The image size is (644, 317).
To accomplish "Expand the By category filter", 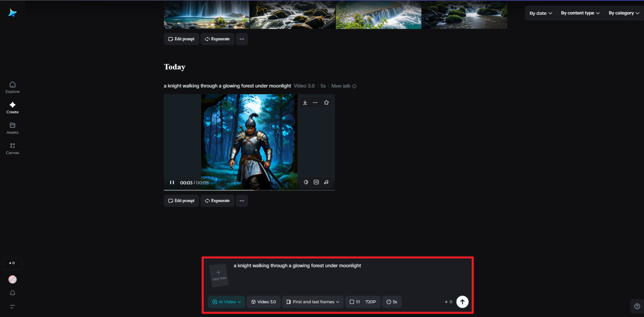I will (x=624, y=13).
